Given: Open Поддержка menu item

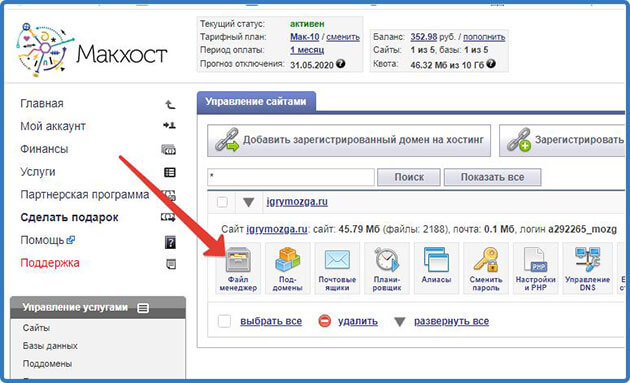Looking at the screenshot, I should point(50,263).
